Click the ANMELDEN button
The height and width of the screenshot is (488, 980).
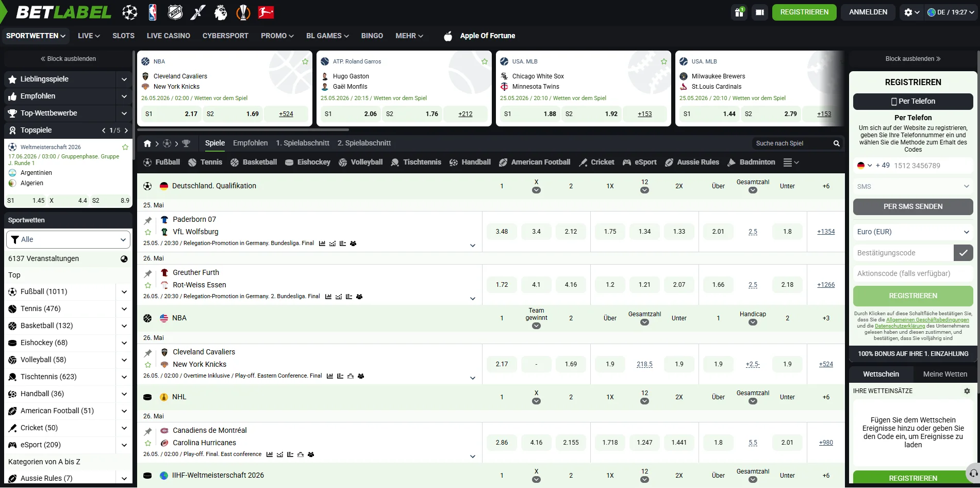tap(868, 12)
